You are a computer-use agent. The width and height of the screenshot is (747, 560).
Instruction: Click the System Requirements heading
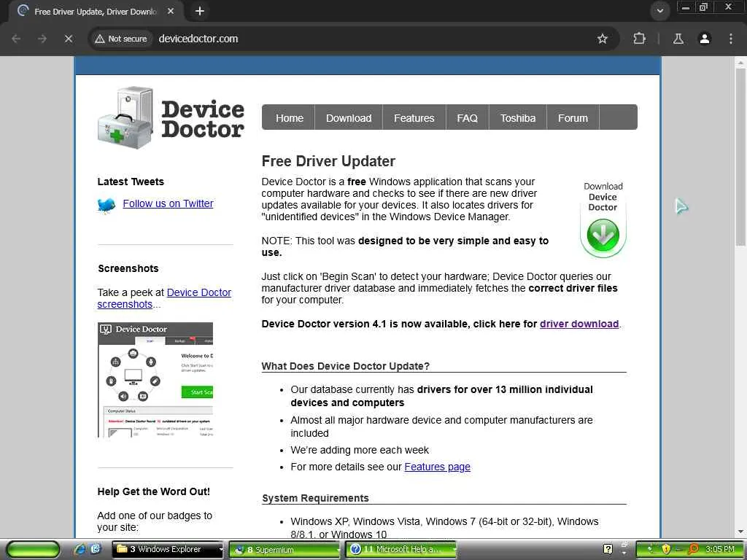pos(315,498)
